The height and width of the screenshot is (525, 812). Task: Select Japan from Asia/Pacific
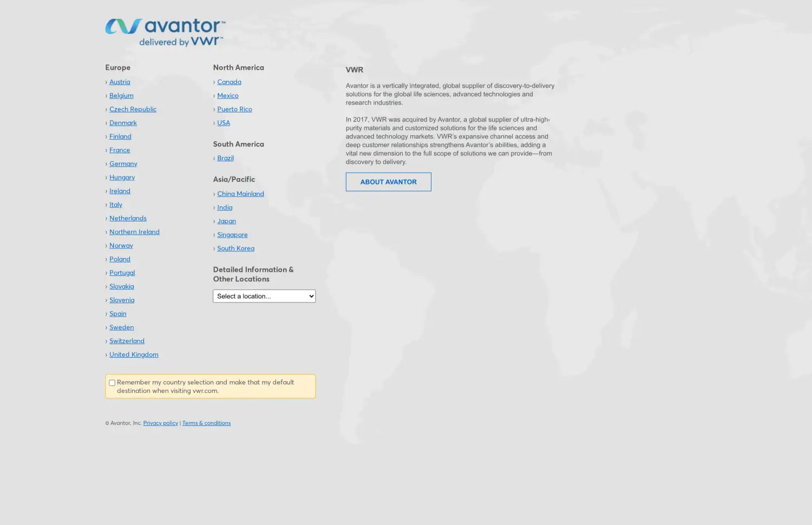tap(226, 221)
